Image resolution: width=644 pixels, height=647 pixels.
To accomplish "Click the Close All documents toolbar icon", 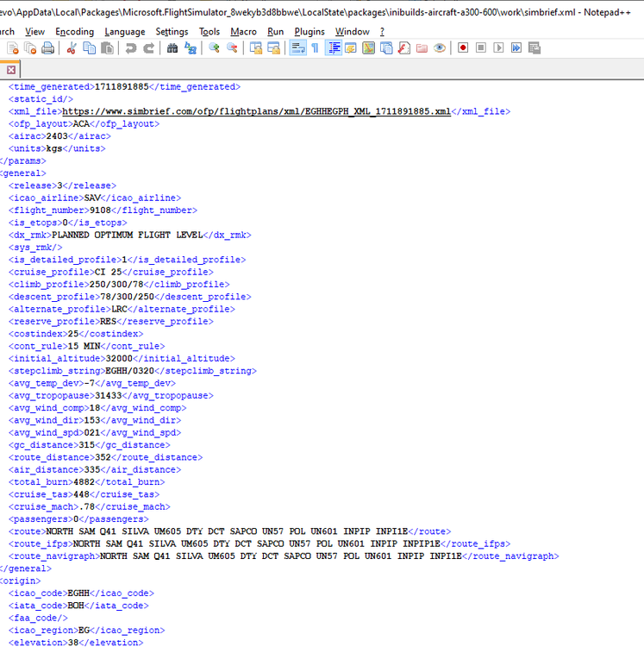I will pyautogui.click(x=30, y=48).
